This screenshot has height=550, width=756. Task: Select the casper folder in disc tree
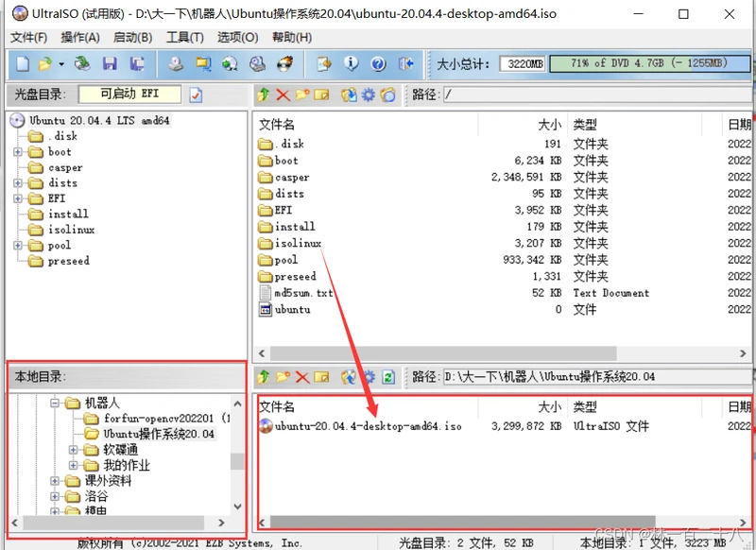[65, 168]
